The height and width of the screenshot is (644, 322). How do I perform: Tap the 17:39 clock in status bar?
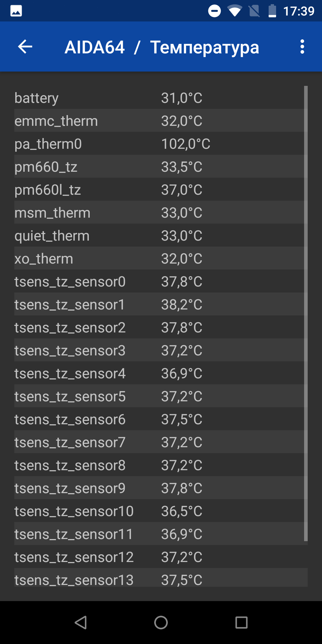(x=299, y=11)
